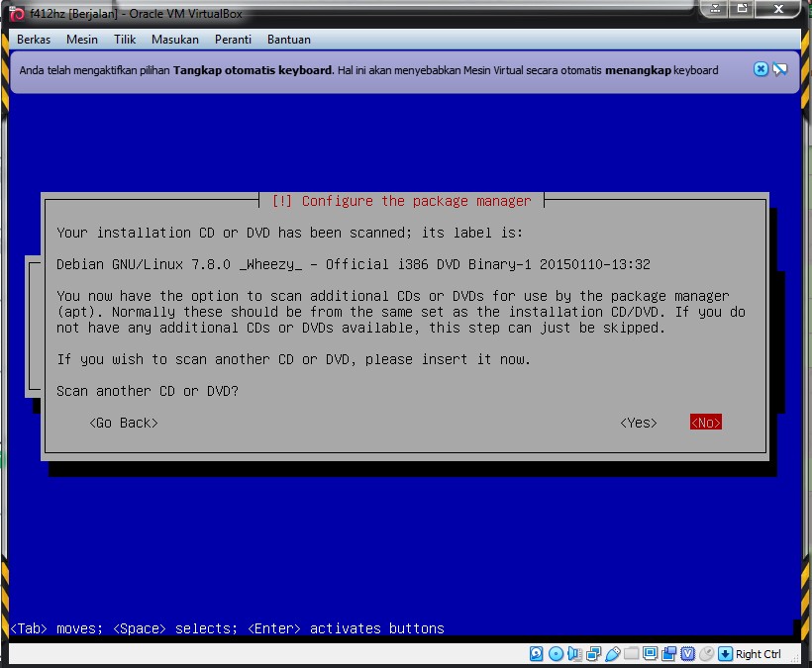Click the display settings status icon
The width and height of the screenshot is (812, 668).
(650, 654)
